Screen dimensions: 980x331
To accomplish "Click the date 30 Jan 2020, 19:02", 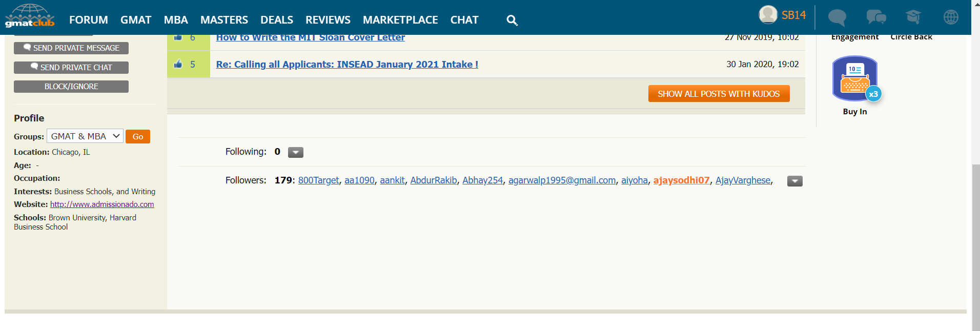I will pos(762,65).
